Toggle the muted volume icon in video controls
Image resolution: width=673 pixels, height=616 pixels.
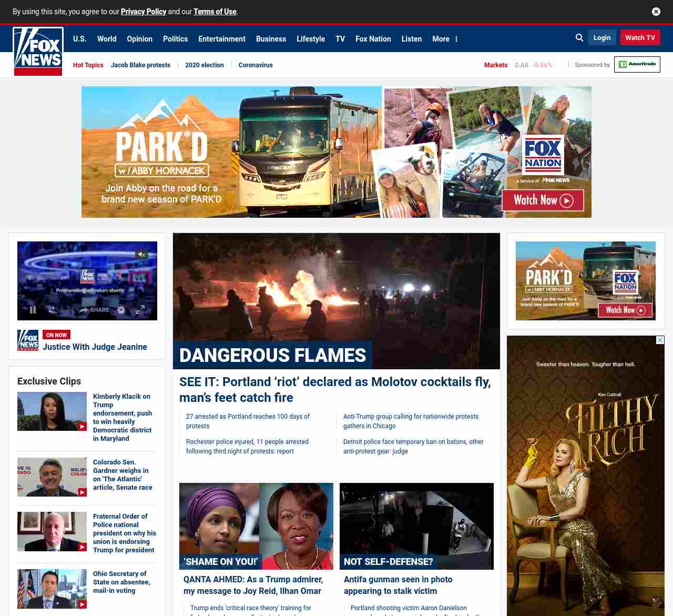point(52,310)
